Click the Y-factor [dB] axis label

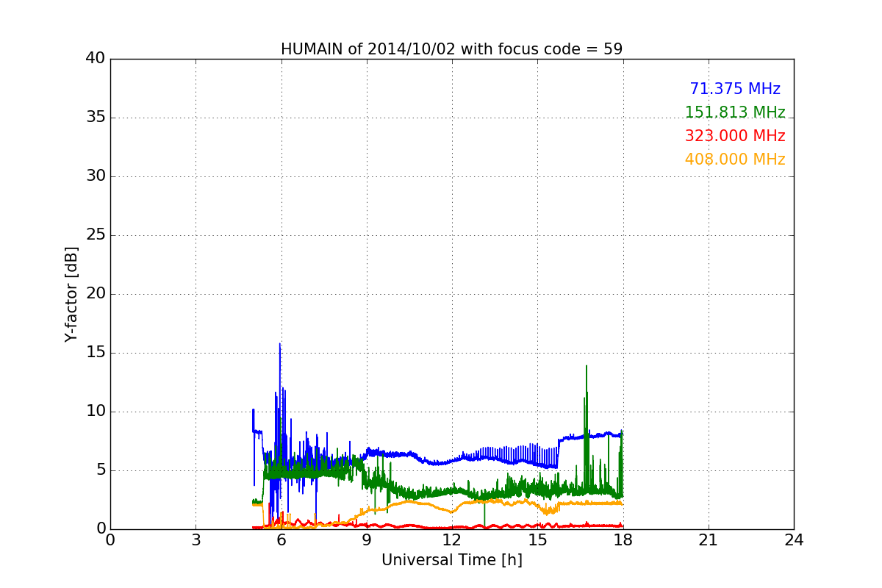[x=71, y=294]
